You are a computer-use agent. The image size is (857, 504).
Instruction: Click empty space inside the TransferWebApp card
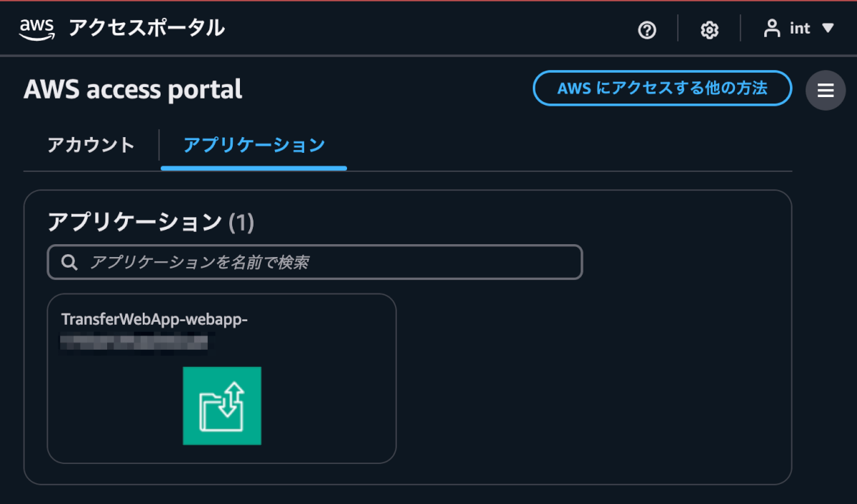click(329, 407)
